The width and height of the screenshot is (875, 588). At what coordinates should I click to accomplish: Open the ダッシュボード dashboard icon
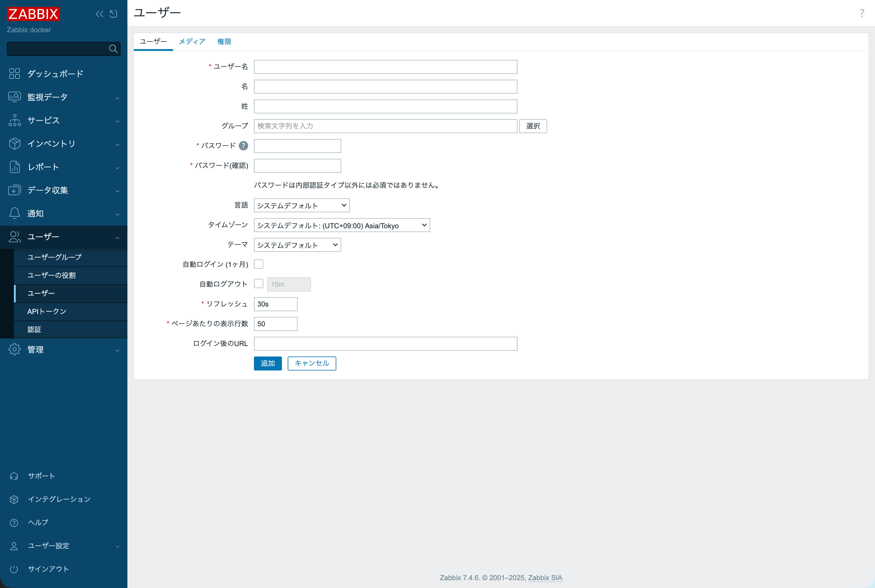14,74
